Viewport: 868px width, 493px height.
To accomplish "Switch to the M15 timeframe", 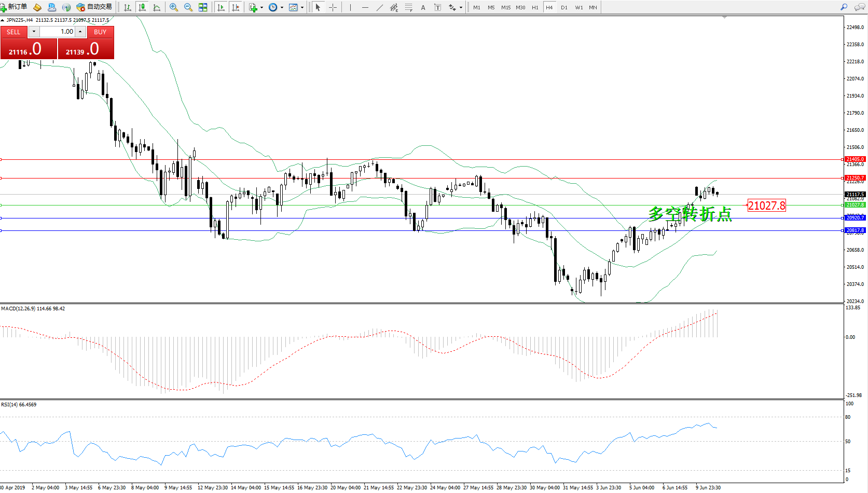I will pos(506,7).
